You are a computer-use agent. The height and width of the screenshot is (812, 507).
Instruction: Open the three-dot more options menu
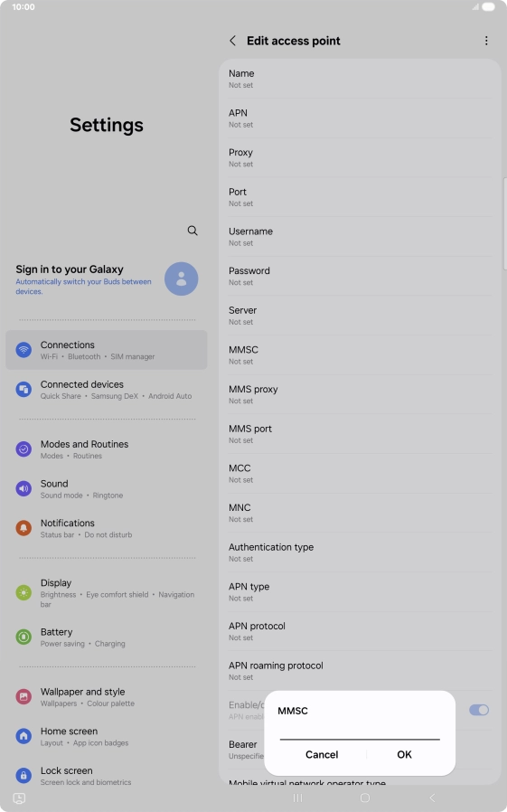(486, 41)
